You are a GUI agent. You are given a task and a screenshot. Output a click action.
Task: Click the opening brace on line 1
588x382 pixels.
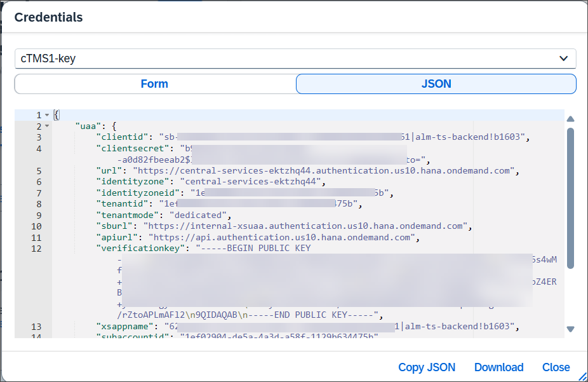click(x=57, y=115)
